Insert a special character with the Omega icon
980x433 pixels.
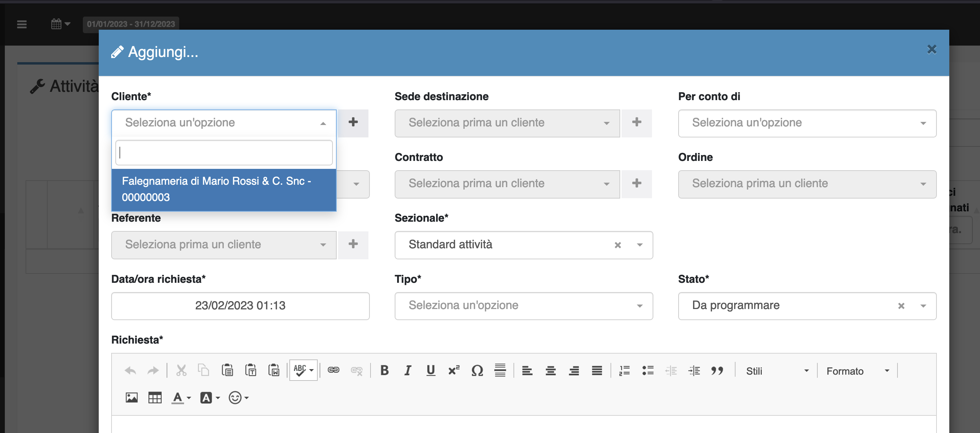478,370
